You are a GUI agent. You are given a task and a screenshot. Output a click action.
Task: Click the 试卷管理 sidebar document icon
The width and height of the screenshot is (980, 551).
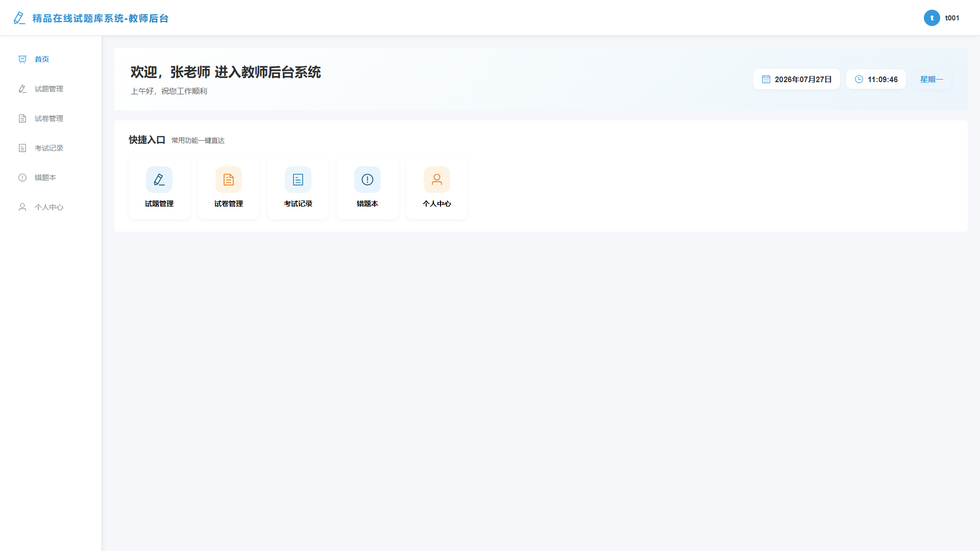pyautogui.click(x=22, y=118)
